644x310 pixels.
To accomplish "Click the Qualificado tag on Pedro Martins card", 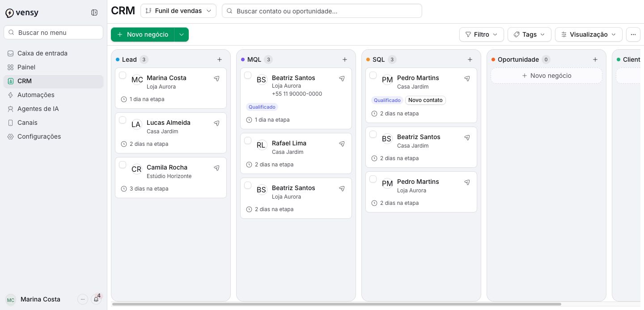I will [x=387, y=100].
